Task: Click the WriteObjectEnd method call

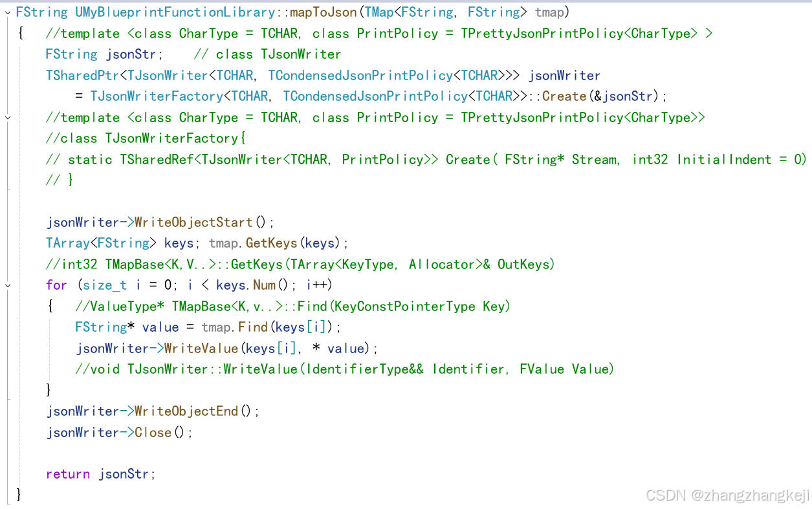Action: point(186,411)
